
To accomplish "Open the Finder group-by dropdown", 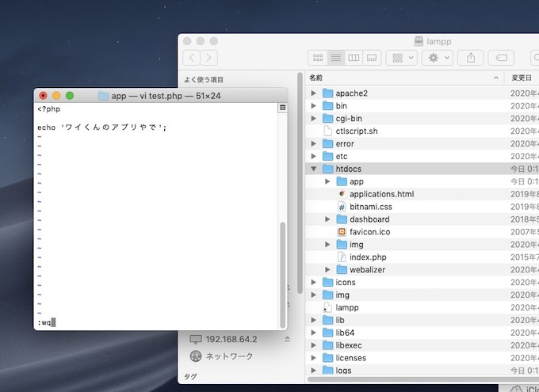I will pyautogui.click(x=402, y=57).
